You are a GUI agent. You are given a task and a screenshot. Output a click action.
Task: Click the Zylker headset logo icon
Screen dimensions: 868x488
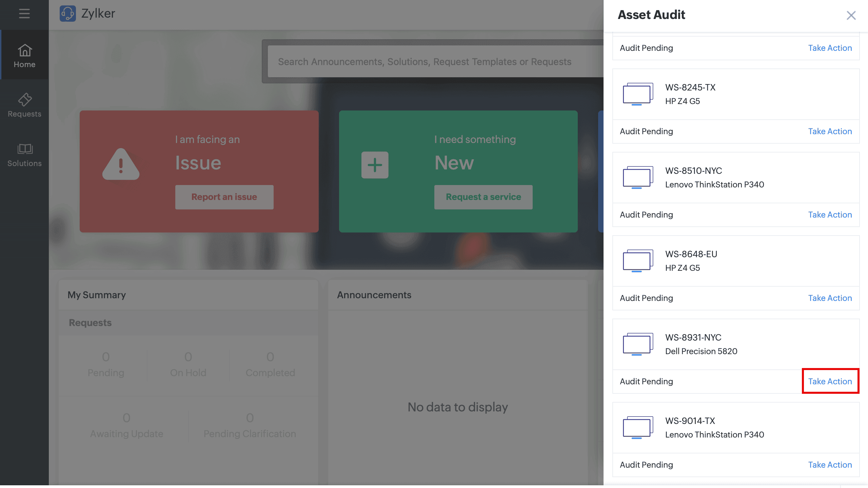(67, 14)
